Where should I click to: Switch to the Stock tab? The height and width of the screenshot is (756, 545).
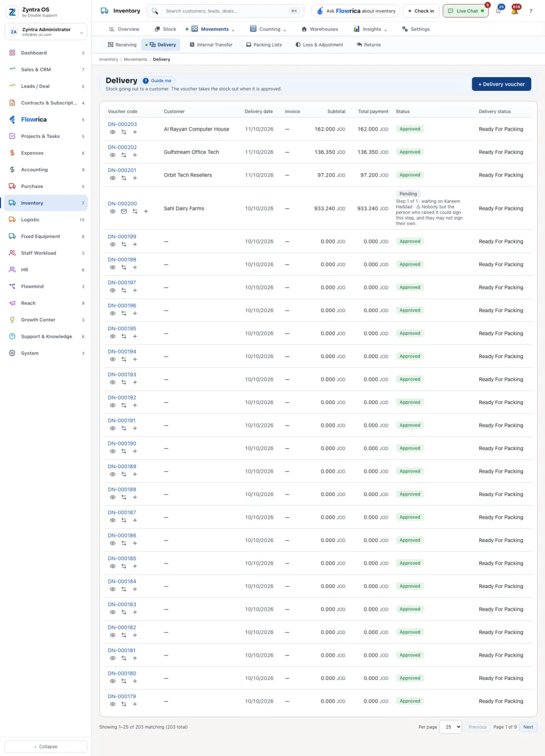point(165,29)
